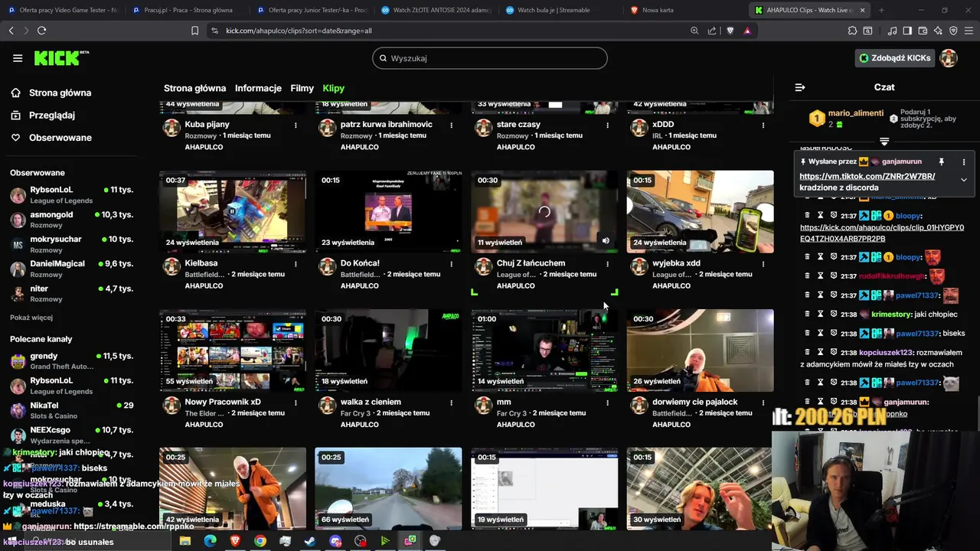Reload the page in browser
This screenshot has height=551, width=980.
(x=42, y=31)
